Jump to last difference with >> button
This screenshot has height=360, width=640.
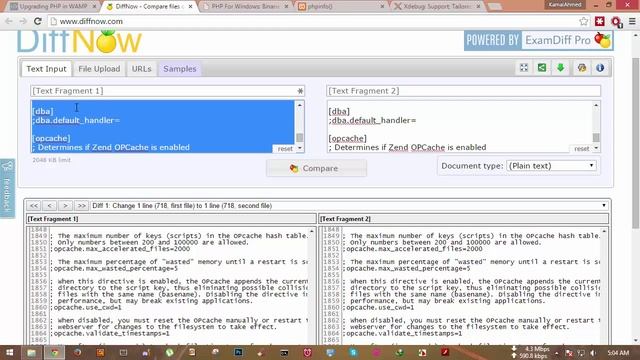82,205
